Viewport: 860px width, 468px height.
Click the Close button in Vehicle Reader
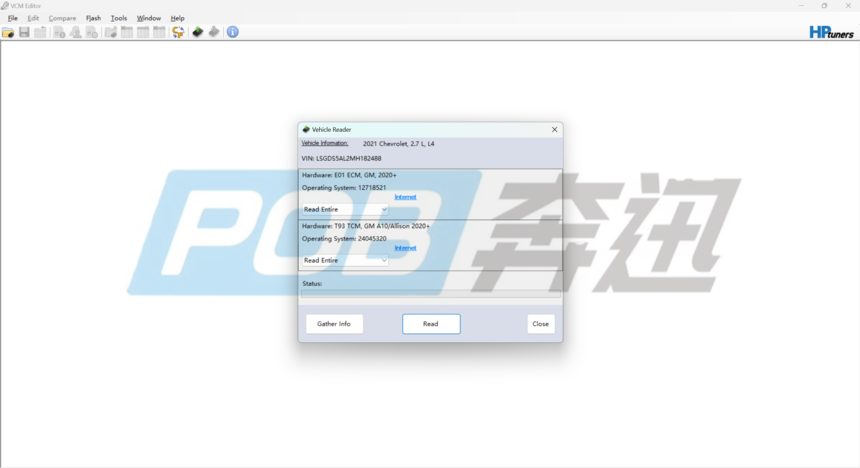click(x=541, y=324)
